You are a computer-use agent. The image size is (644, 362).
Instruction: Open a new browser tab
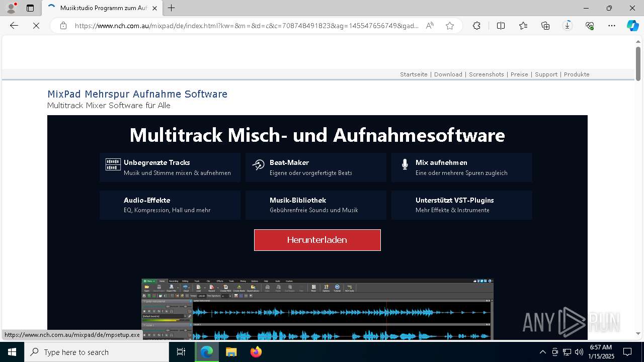pos(171,8)
